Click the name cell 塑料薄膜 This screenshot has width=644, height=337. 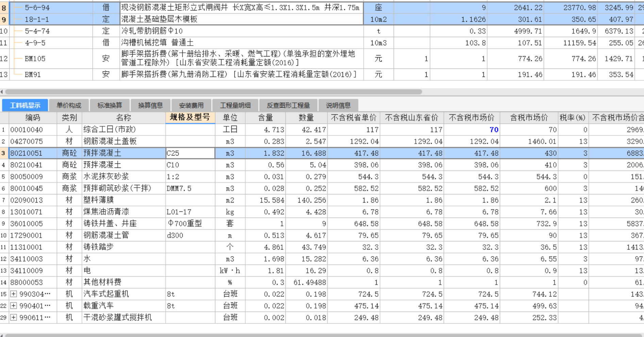click(123, 200)
